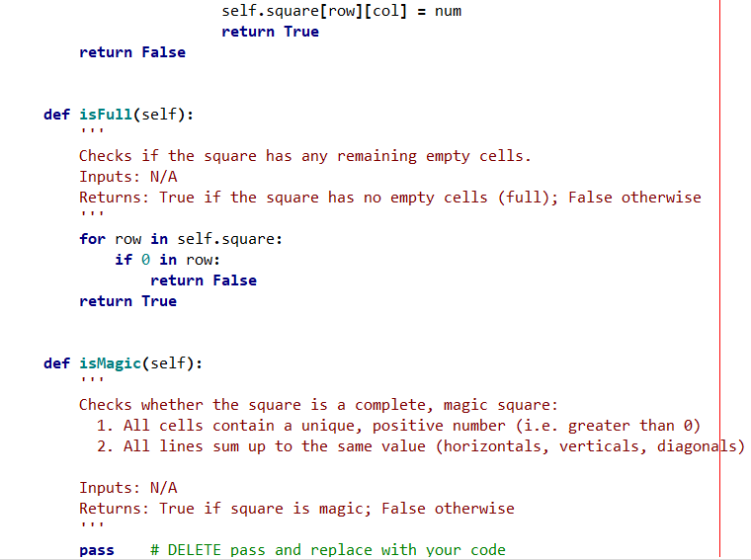Viewport: 751px width, 560px height.
Task: Click 'return False' above def isFull
Action: click(x=132, y=52)
